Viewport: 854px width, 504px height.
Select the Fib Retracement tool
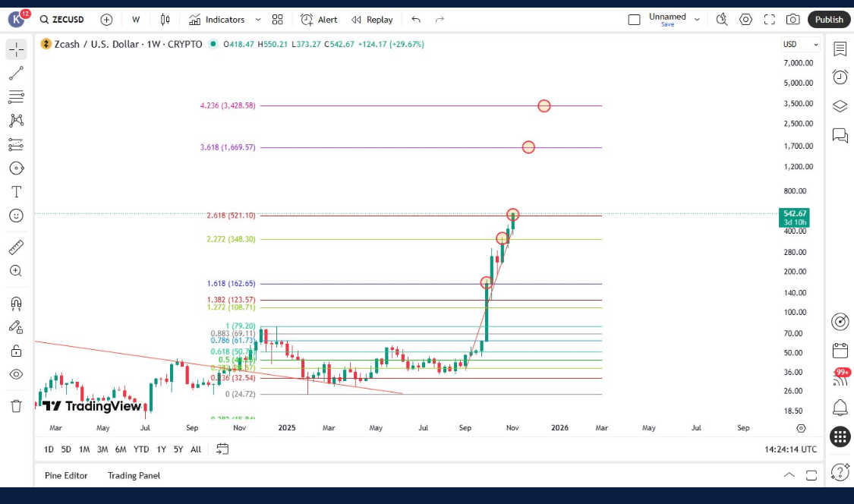click(16, 97)
